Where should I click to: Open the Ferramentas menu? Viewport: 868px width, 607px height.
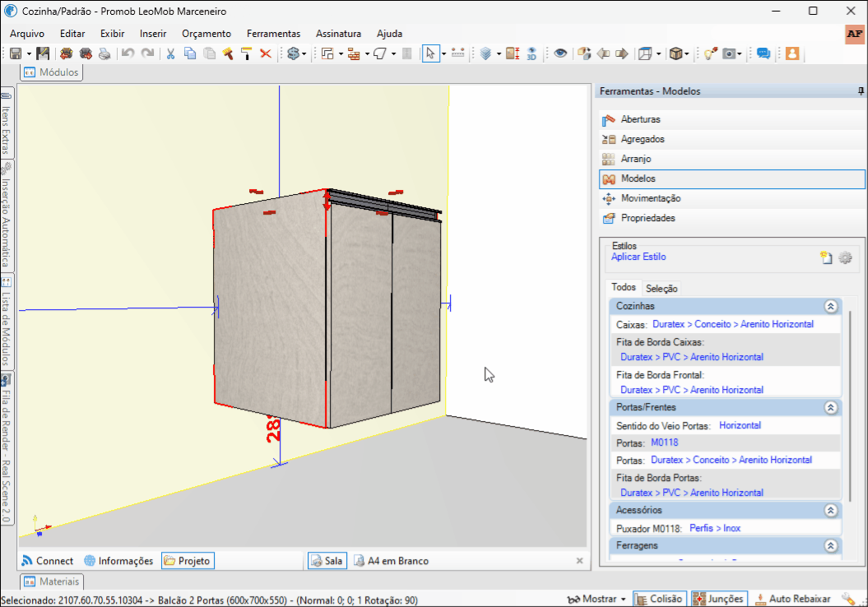point(273,34)
